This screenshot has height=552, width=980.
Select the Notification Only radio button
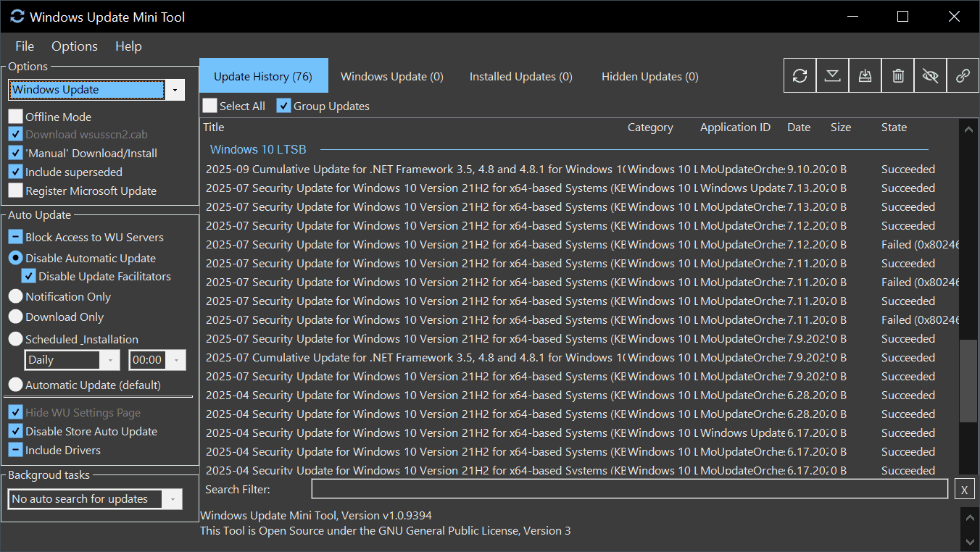(15, 296)
